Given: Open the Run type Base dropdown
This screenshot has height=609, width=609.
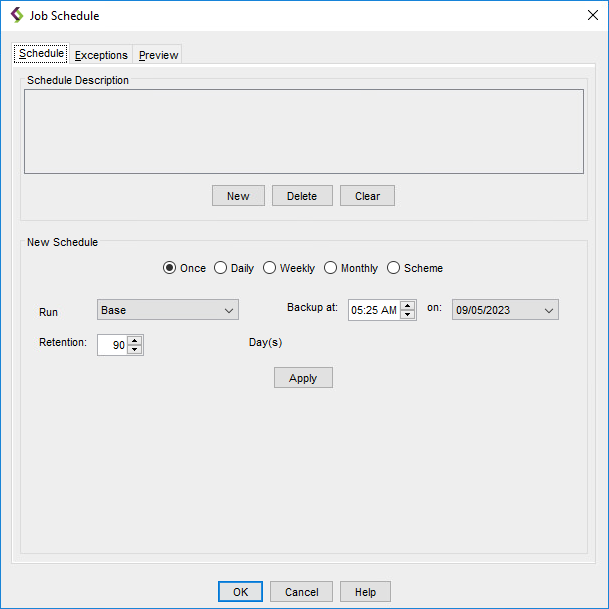Looking at the screenshot, I should [167, 310].
